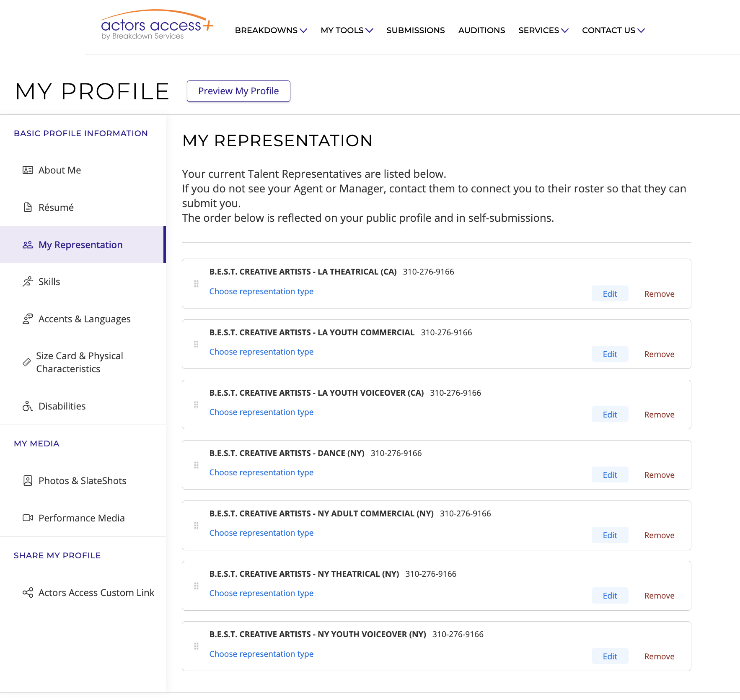740x700 pixels.
Task: Click the Photos & SlateShots portrait icon
Action: point(28,481)
